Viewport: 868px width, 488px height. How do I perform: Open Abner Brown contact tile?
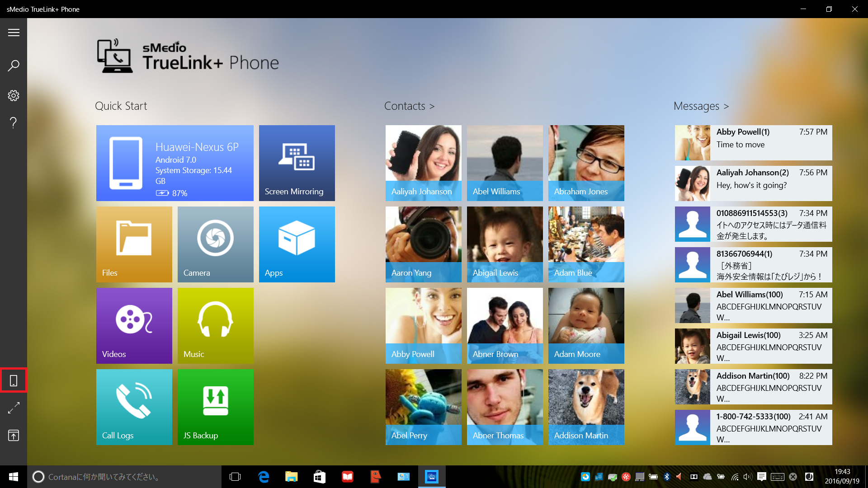[505, 326]
